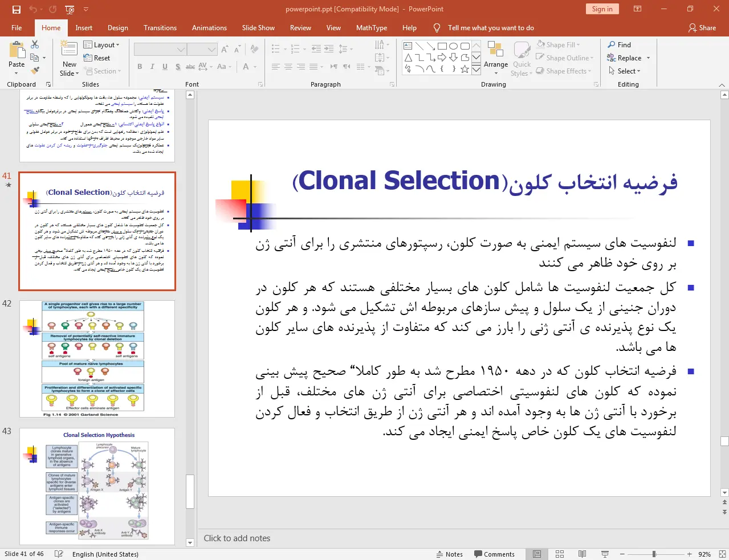Click the Notes button in status bar
This screenshot has width=729, height=560.
(449, 554)
